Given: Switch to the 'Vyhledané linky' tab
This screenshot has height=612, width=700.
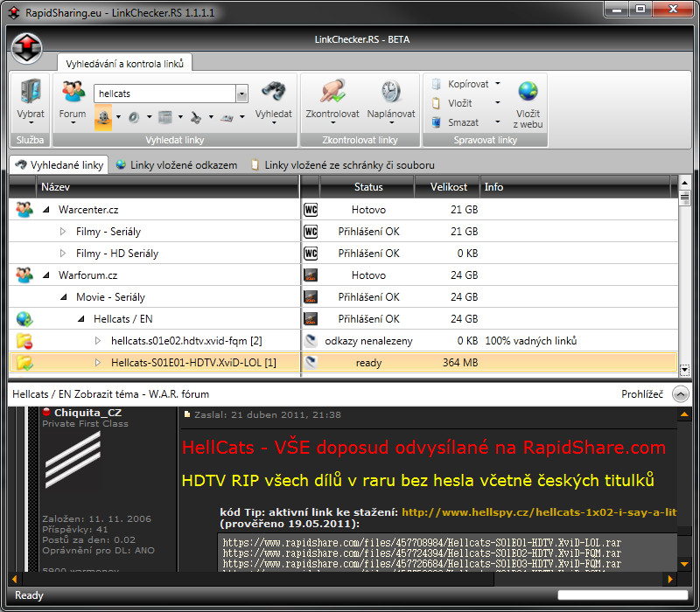Looking at the screenshot, I should point(59,165).
